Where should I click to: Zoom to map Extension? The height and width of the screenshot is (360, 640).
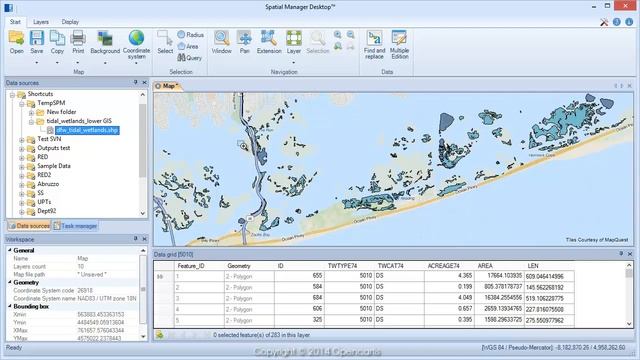(269, 42)
